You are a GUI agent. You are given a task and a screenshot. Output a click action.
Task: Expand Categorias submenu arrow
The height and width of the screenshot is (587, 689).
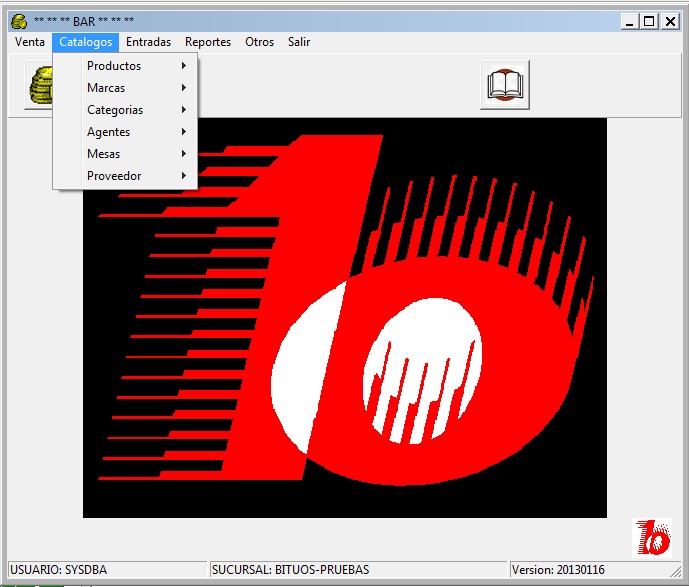(x=184, y=110)
